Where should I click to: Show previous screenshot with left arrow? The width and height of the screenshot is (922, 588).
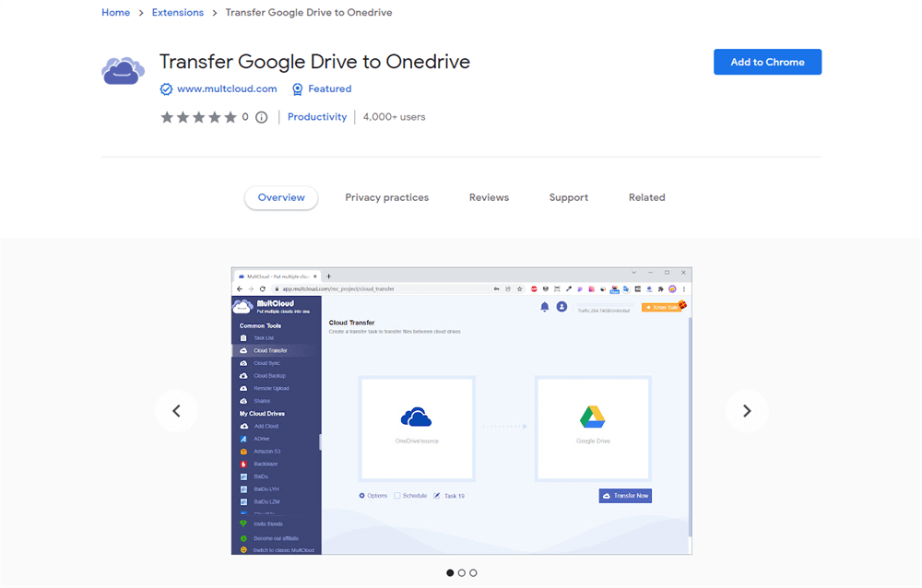[x=176, y=411]
